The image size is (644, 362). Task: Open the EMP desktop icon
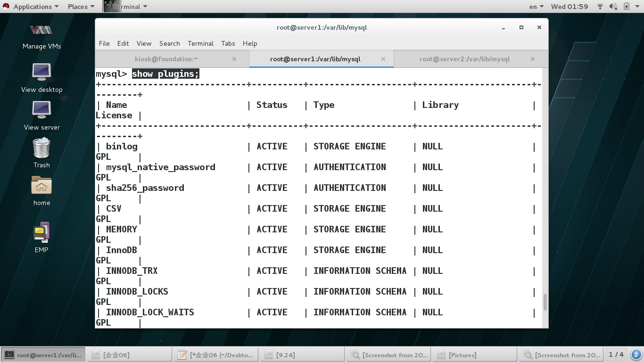point(41,238)
